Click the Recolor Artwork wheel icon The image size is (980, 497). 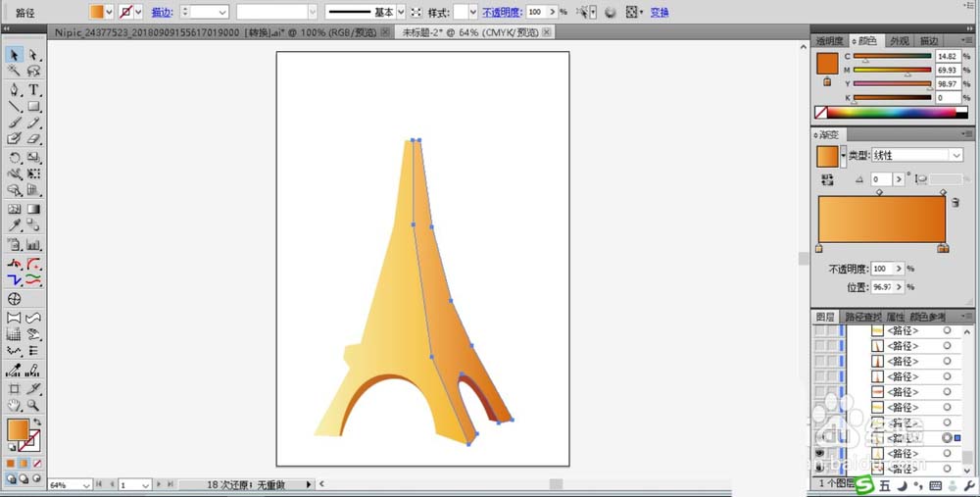611,12
